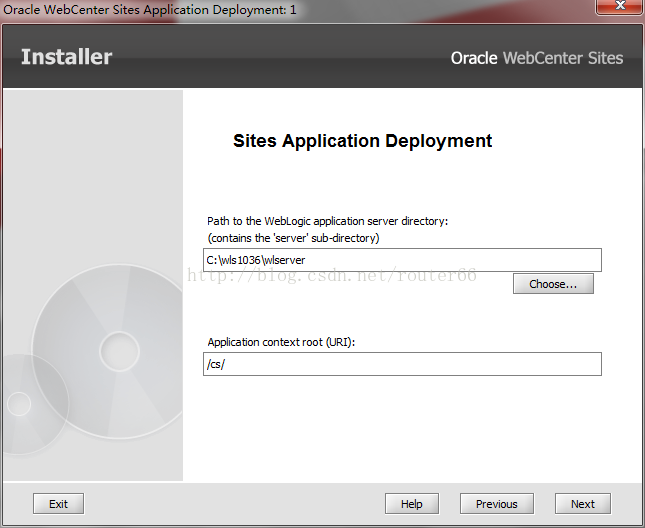Click the 'Application context root (URI):' label
The image size is (645, 528).
coord(281,342)
